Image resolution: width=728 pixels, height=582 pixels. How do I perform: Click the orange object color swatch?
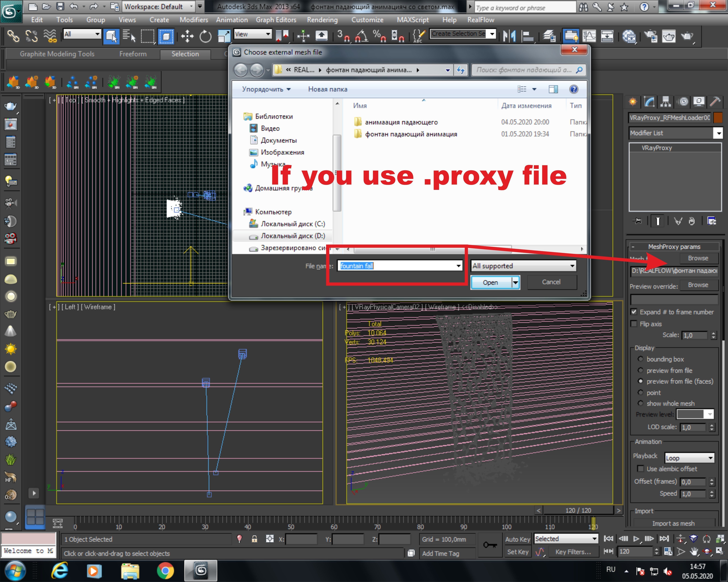(718, 117)
